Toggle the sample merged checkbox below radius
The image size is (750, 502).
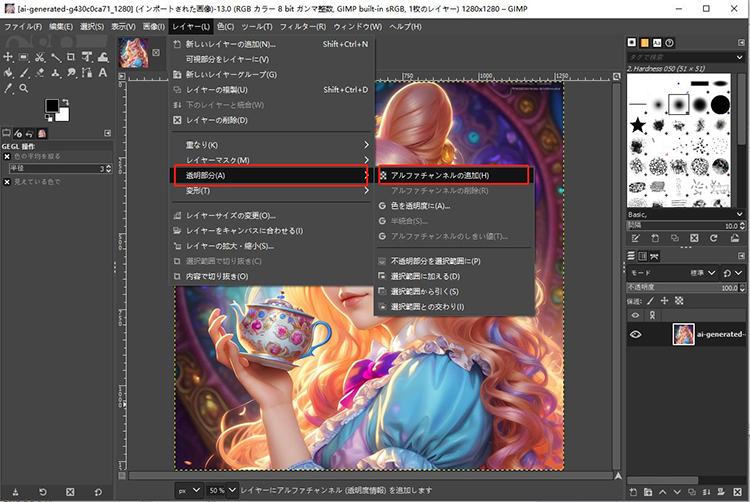tap(7, 182)
